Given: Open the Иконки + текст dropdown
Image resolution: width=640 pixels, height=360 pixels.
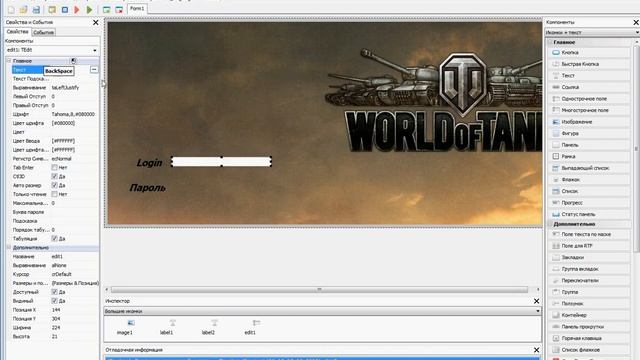Looking at the screenshot, I should [637, 32].
